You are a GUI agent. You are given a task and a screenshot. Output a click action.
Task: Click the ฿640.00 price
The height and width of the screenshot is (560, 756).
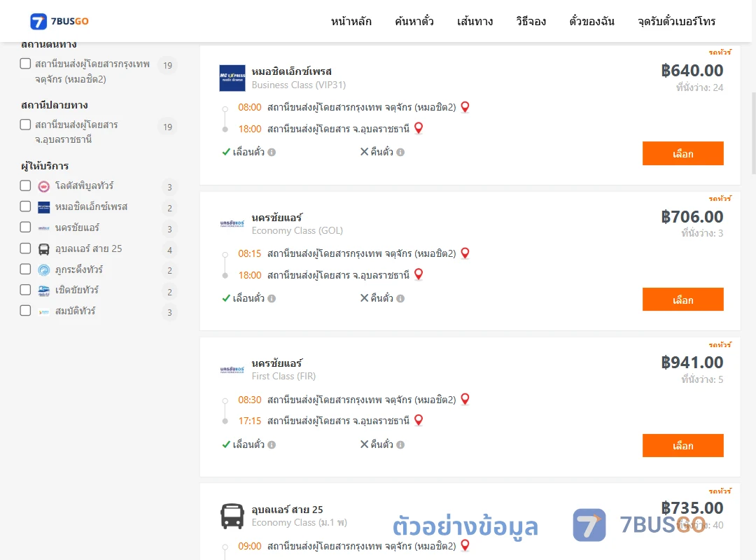tap(692, 71)
